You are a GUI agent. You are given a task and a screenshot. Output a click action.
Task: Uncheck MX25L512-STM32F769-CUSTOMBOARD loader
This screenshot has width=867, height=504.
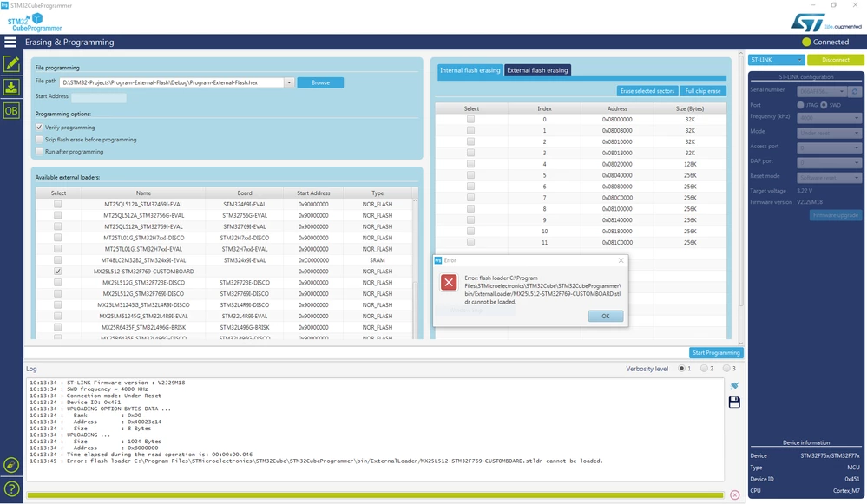tap(57, 272)
